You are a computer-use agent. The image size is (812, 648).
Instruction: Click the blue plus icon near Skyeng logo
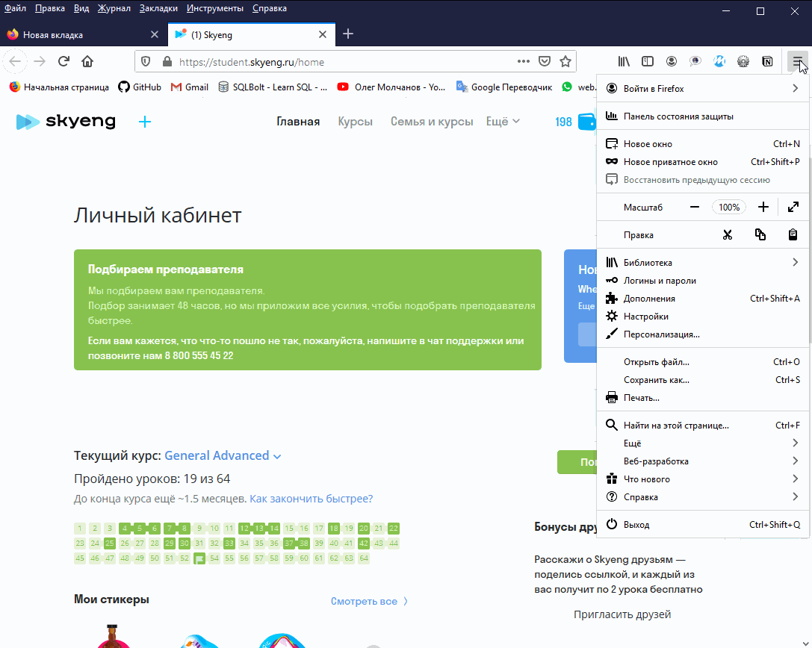pyautogui.click(x=145, y=122)
